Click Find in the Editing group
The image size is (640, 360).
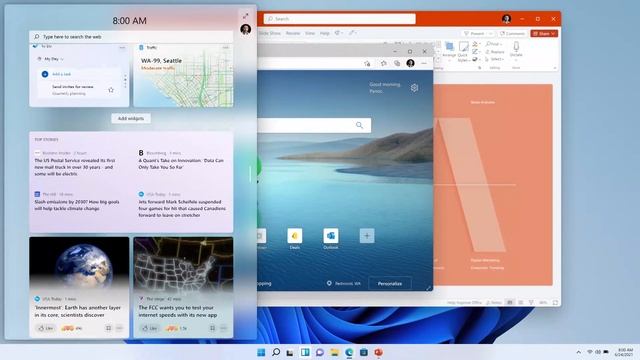(492, 44)
